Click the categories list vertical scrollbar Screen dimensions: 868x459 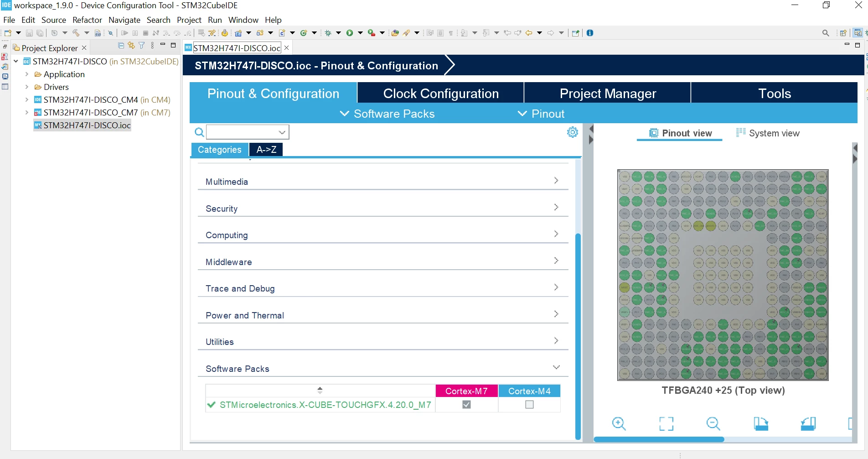[578, 336]
